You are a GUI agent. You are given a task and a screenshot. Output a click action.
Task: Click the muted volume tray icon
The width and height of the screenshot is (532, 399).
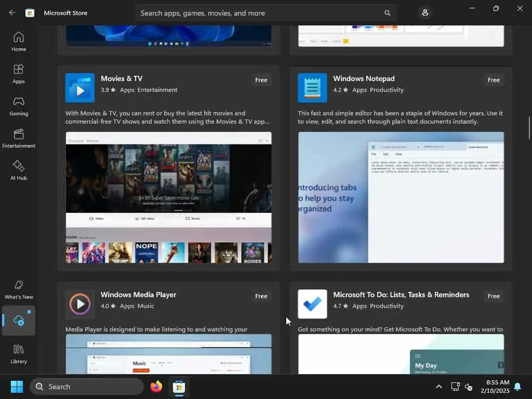(469, 387)
